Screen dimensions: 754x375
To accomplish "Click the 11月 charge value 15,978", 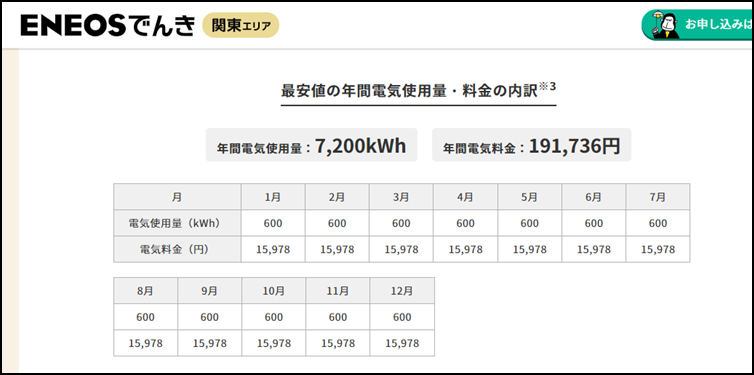I will pos(338,343).
